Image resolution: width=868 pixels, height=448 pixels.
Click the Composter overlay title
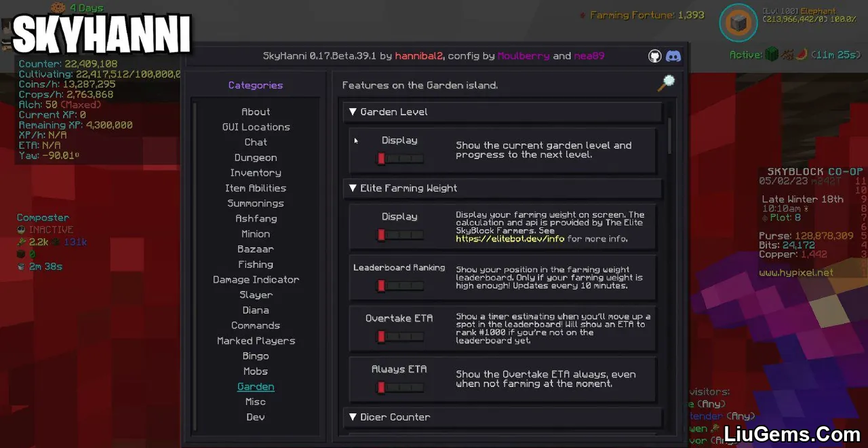pos(43,218)
